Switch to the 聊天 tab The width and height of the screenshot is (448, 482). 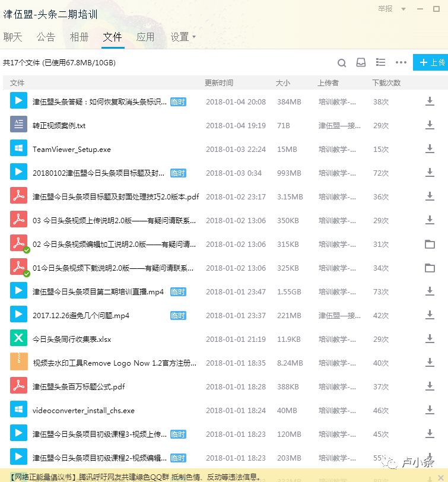click(x=12, y=37)
